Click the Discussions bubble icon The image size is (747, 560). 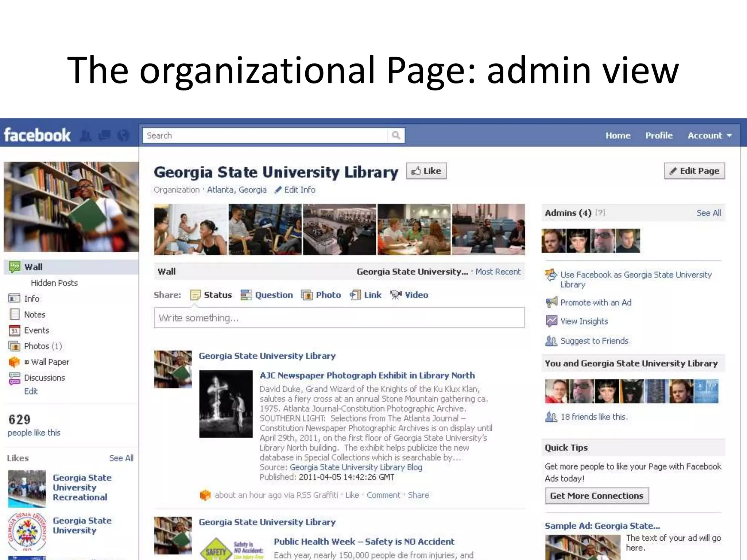pos(14,378)
